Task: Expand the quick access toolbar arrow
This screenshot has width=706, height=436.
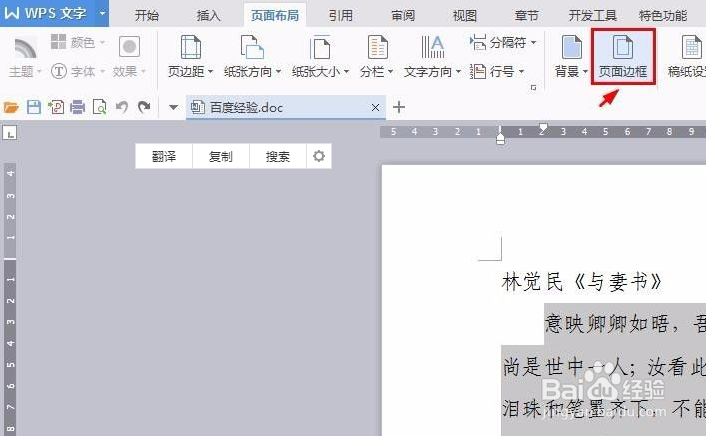Action: tap(173, 107)
